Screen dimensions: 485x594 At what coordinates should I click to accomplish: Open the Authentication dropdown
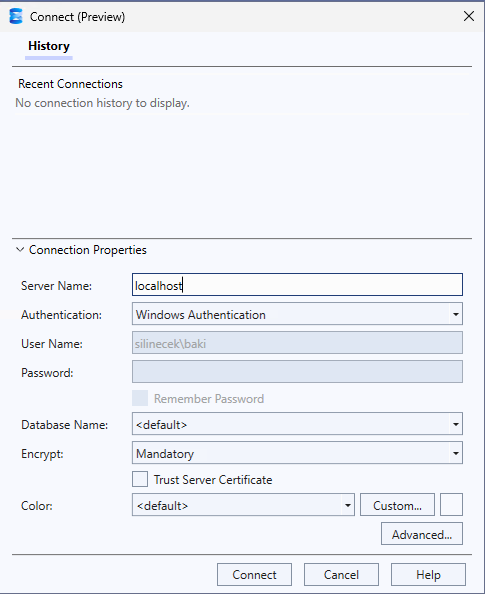click(297, 314)
